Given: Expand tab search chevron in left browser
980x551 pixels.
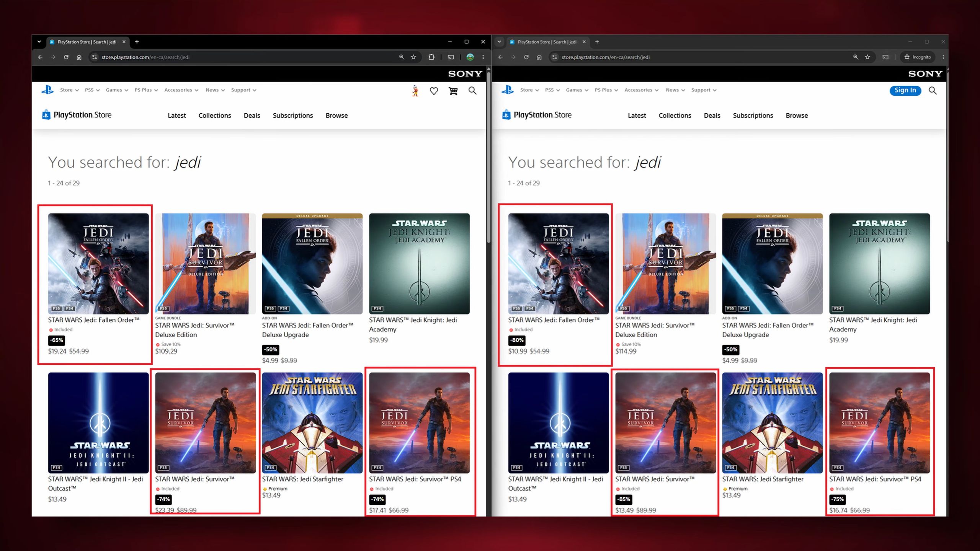Looking at the screenshot, I should coord(39,42).
